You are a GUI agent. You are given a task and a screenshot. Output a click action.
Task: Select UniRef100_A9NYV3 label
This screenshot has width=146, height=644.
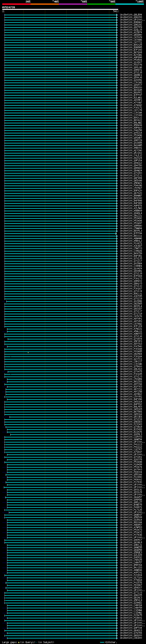click(131, 334)
